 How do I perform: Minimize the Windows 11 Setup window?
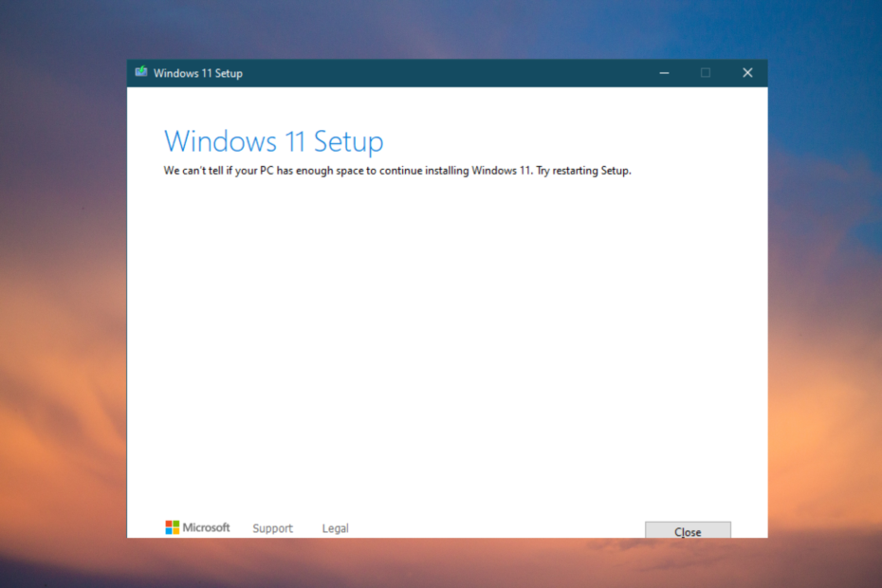click(664, 73)
